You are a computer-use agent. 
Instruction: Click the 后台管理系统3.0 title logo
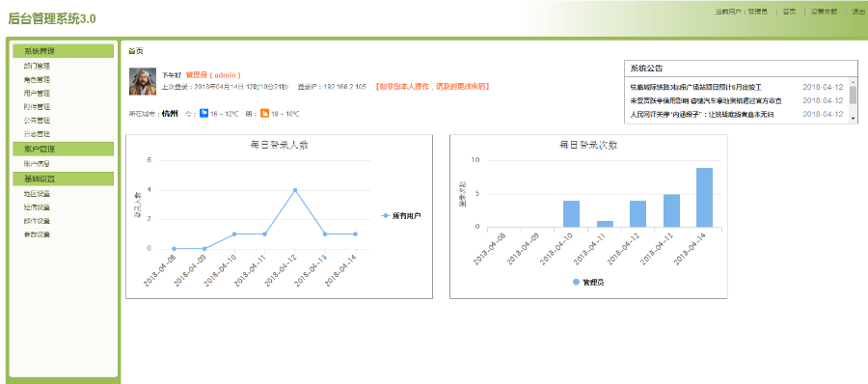52,19
